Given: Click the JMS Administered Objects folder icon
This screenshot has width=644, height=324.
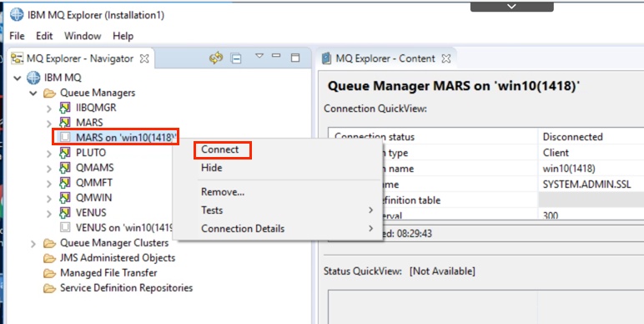Looking at the screenshot, I should (50, 258).
